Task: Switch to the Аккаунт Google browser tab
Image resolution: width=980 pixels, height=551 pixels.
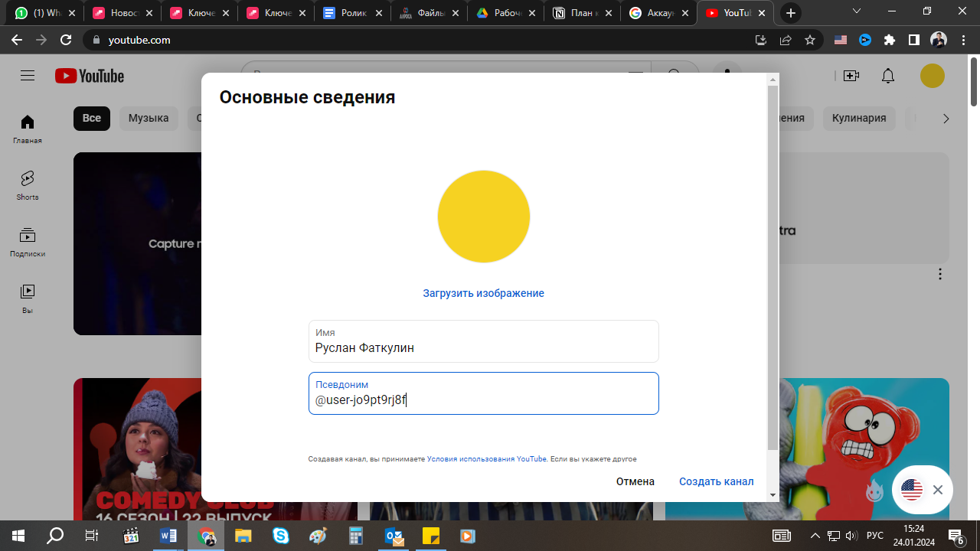Action: coord(658,13)
